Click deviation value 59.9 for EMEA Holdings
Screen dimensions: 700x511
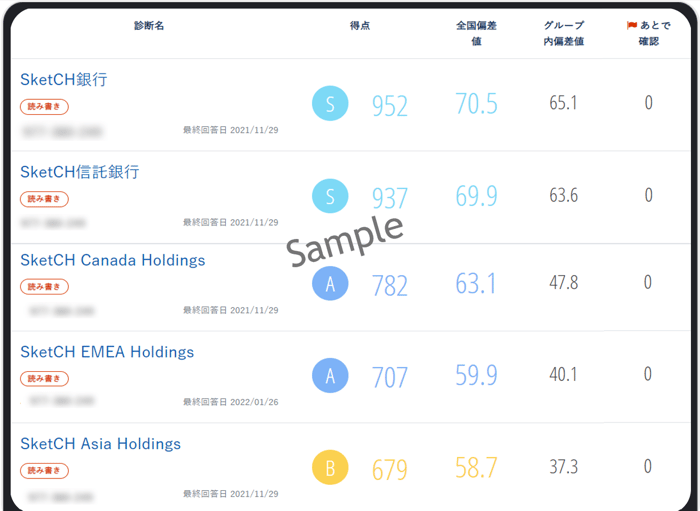point(476,375)
